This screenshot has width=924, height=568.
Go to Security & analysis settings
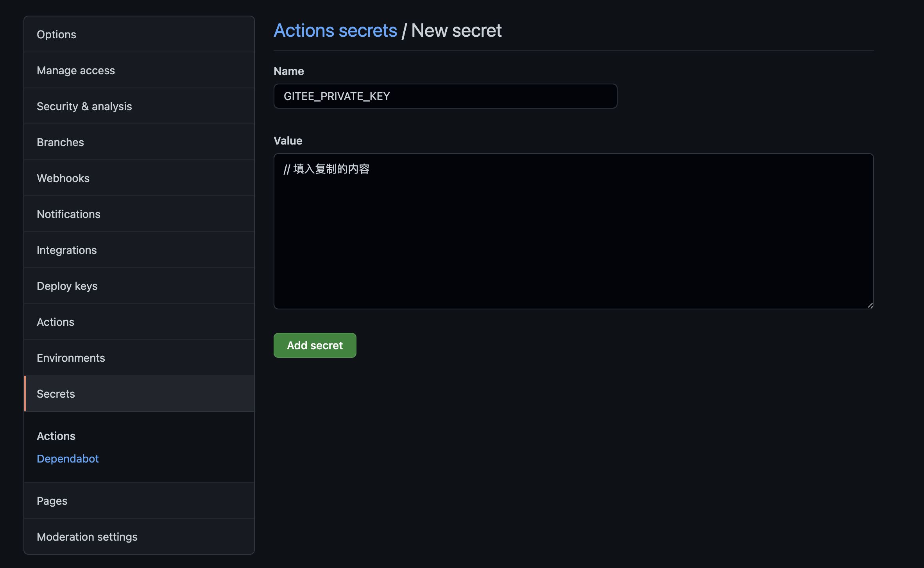click(84, 106)
